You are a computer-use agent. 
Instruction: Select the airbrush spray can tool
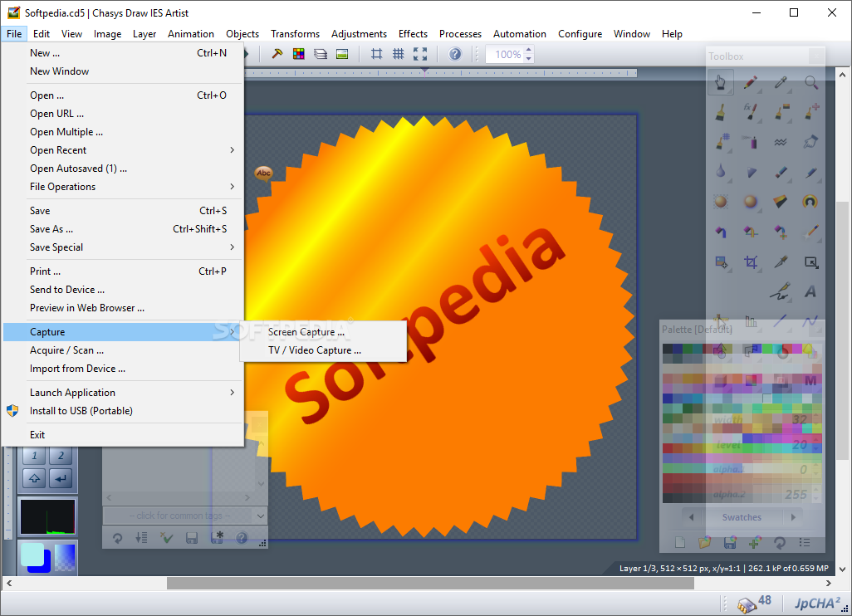point(751,142)
